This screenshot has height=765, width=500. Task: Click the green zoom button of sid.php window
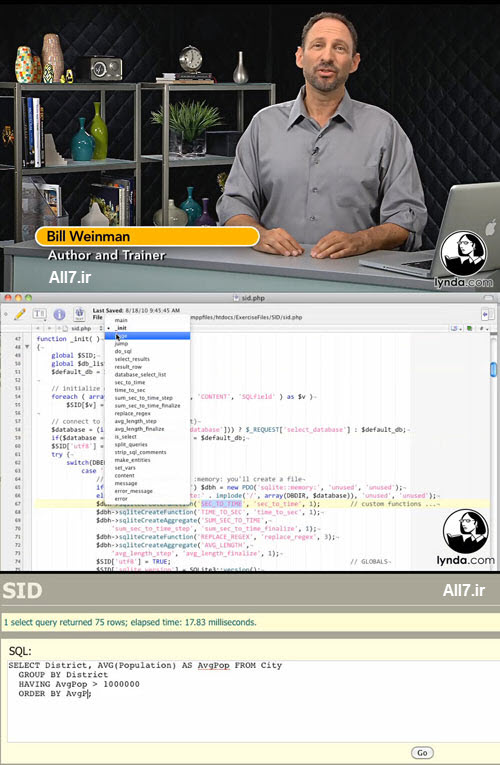pos(28,298)
